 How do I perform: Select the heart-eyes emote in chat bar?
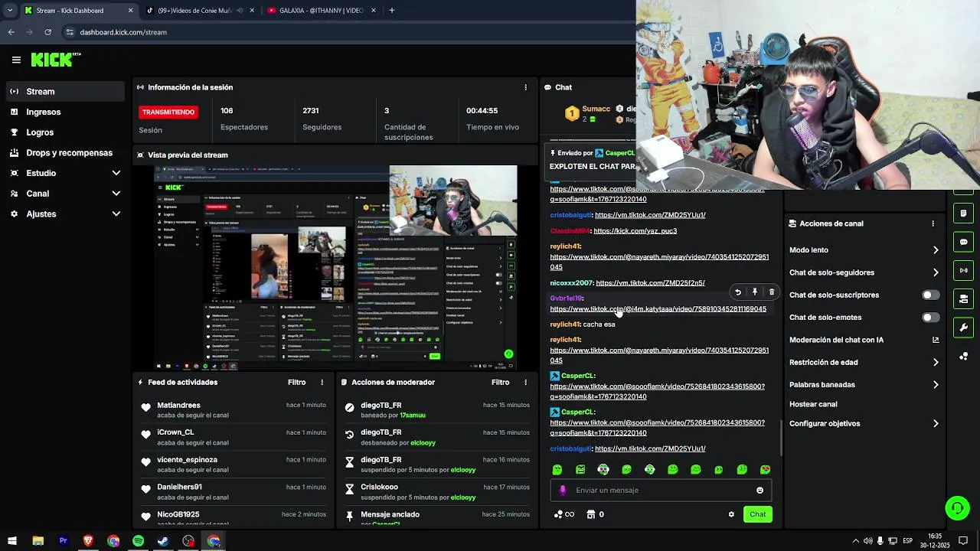[765, 469]
